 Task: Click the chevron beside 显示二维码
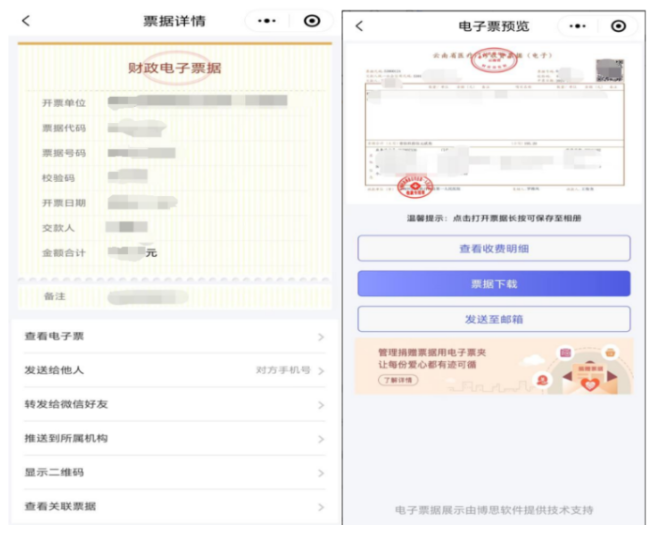(x=321, y=473)
